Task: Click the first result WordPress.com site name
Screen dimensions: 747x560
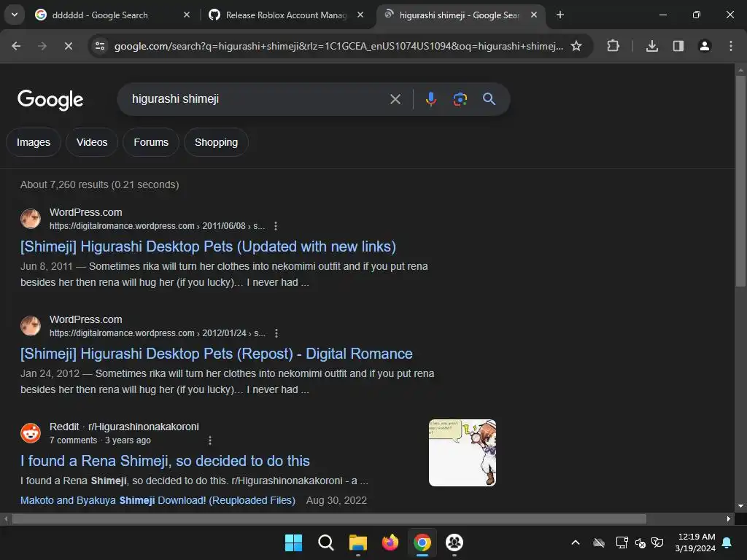Action: (86, 212)
